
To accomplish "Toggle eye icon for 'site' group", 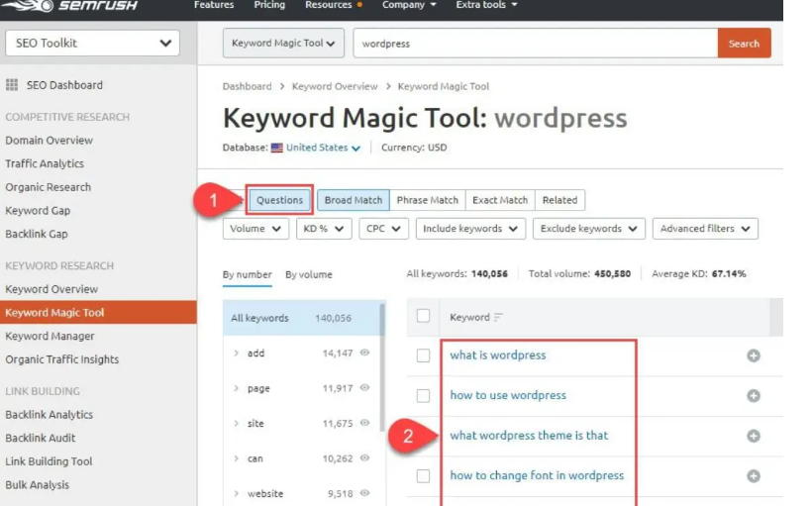I will (x=364, y=423).
